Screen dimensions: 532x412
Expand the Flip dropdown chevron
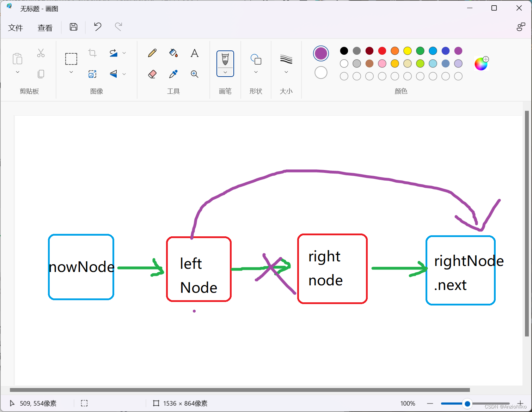(124, 74)
